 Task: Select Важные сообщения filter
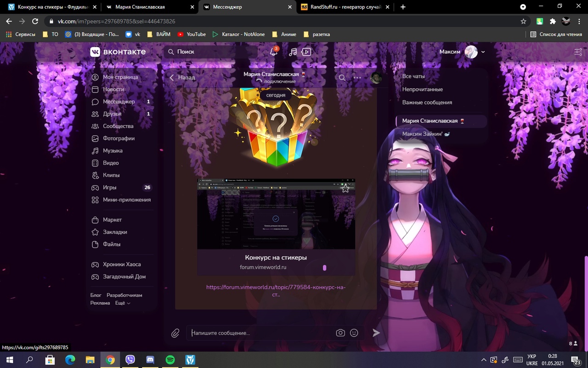coord(427,103)
